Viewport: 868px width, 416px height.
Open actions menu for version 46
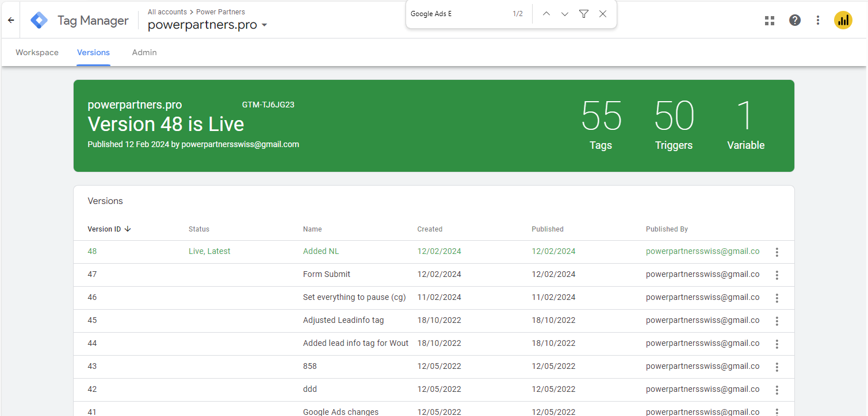pos(777,298)
